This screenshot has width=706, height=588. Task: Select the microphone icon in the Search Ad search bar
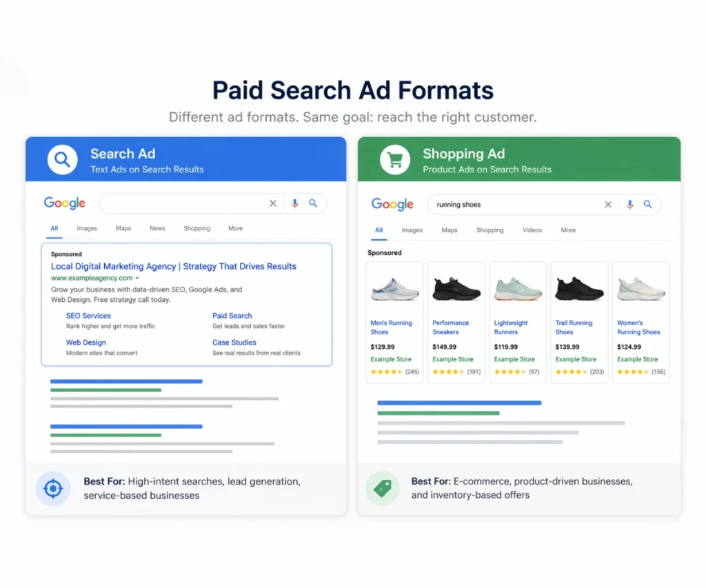pos(295,203)
